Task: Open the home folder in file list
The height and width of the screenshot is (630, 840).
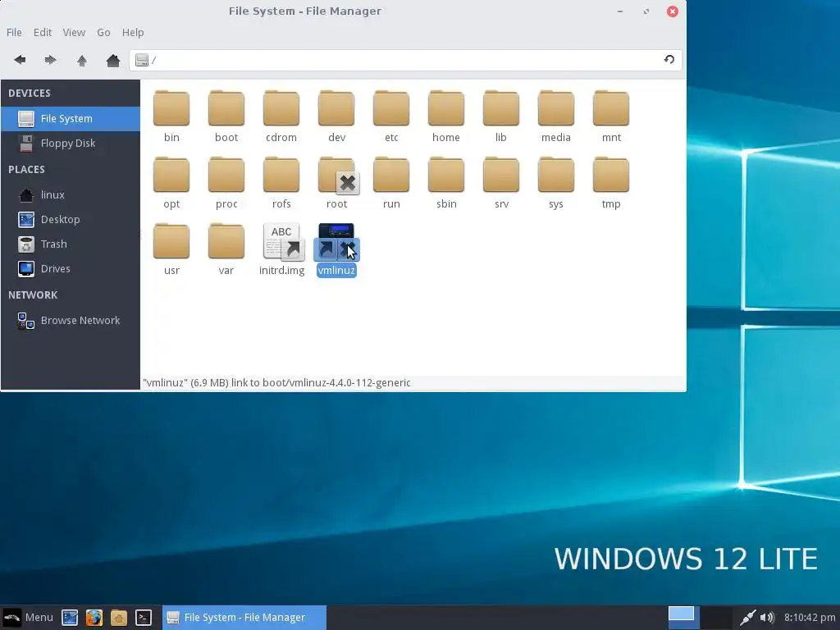Action: (x=446, y=116)
